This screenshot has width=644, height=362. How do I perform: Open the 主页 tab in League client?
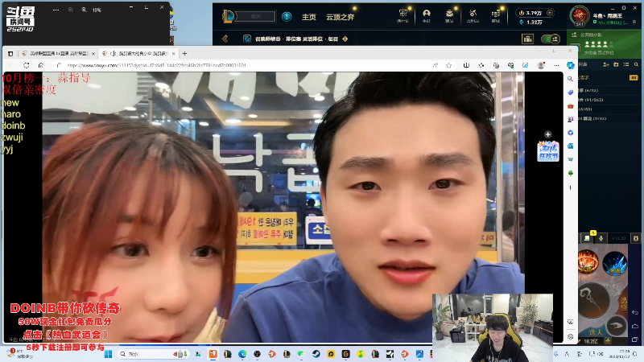click(309, 17)
